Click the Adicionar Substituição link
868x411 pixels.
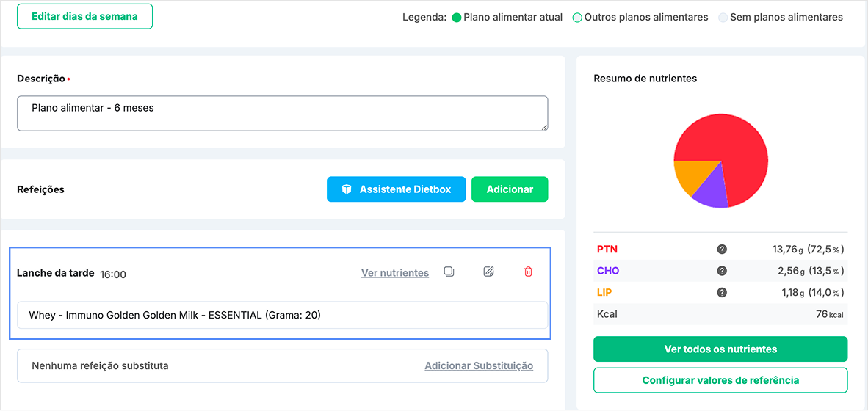479,365
